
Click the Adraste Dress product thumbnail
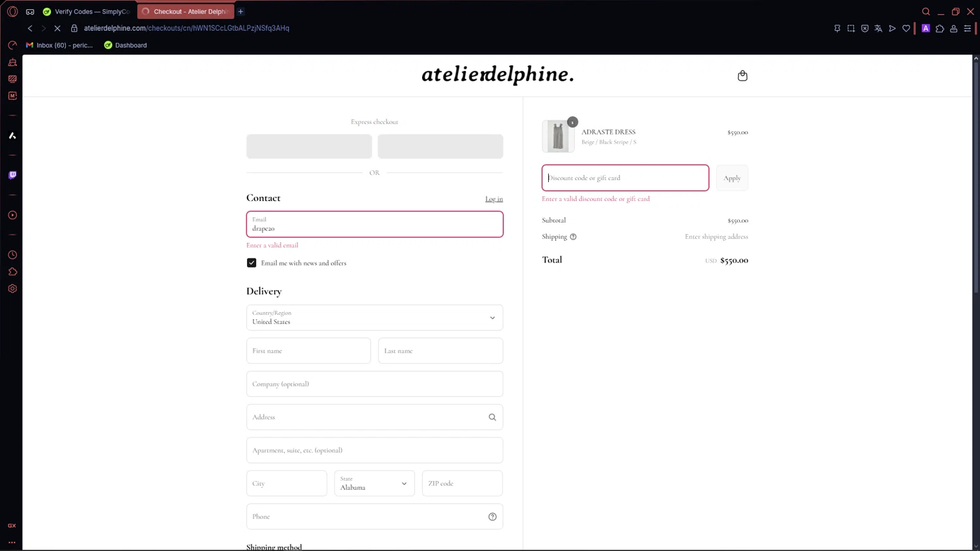[x=559, y=136]
